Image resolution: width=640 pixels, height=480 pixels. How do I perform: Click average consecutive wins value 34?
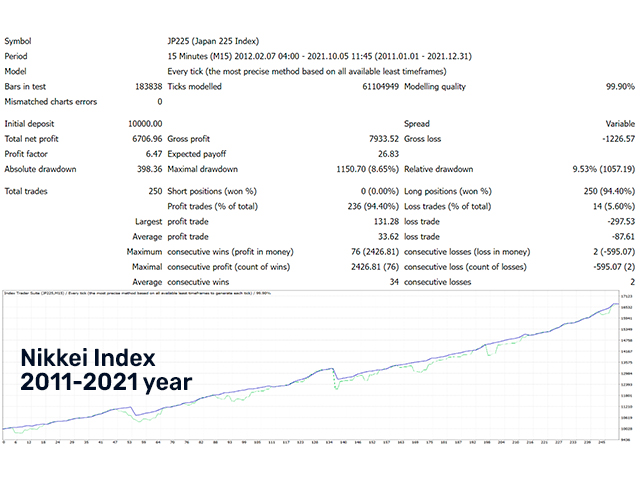coord(394,282)
